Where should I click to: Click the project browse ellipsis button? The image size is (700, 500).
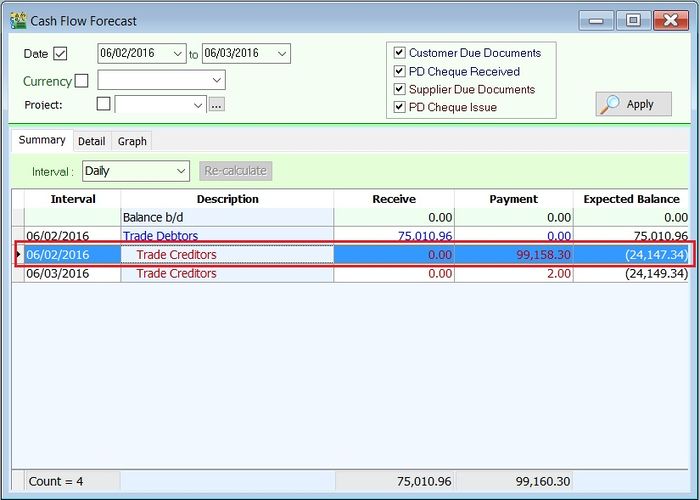[216, 104]
